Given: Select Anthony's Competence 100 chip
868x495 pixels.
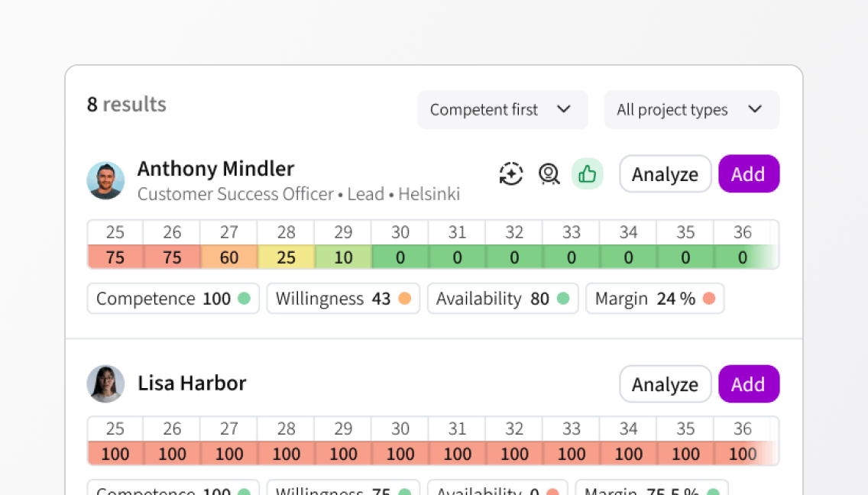Looking at the screenshot, I should [x=173, y=299].
